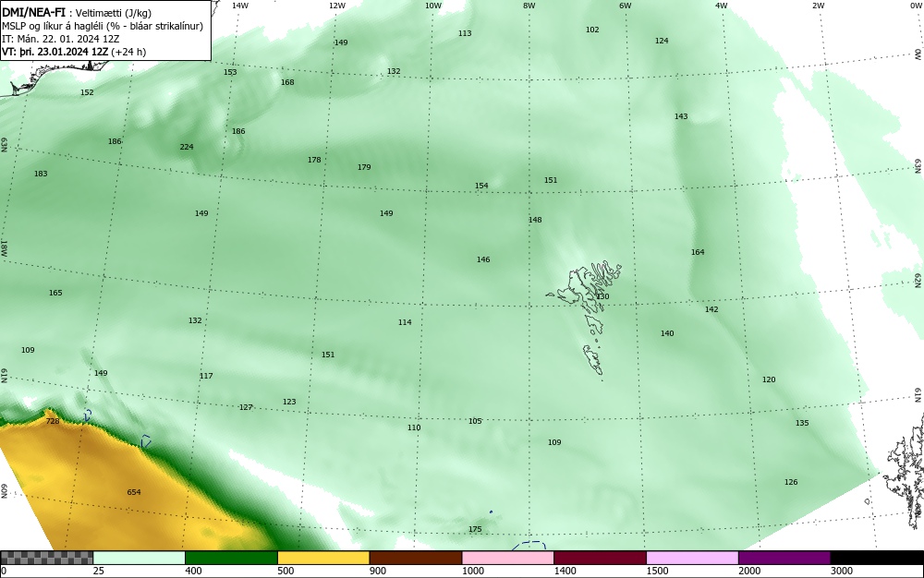Click the 12W longitude label
The image size is (924, 578).
pyautogui.click(x=337, y=6)
